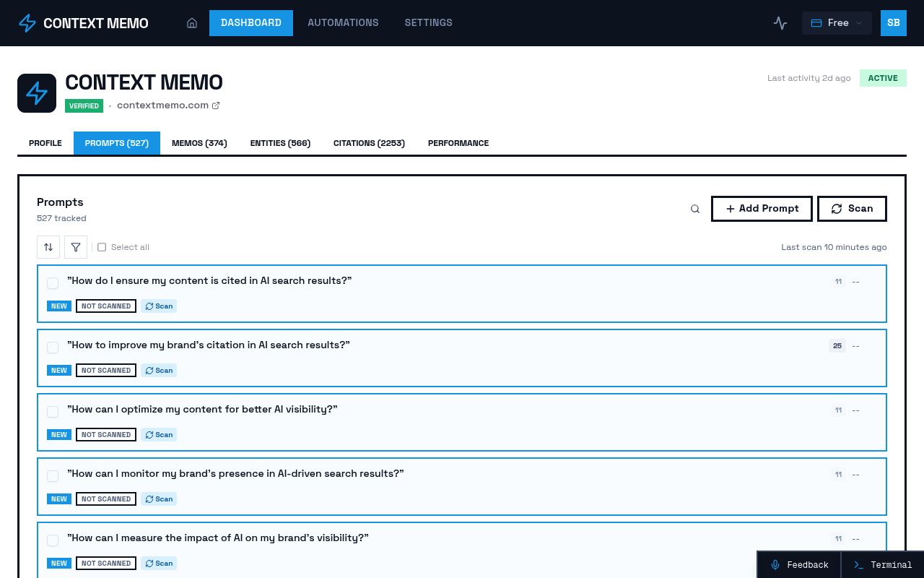Click the SB account avatar
This screenshot has width=924, height=578.
(x=893, y=22)
